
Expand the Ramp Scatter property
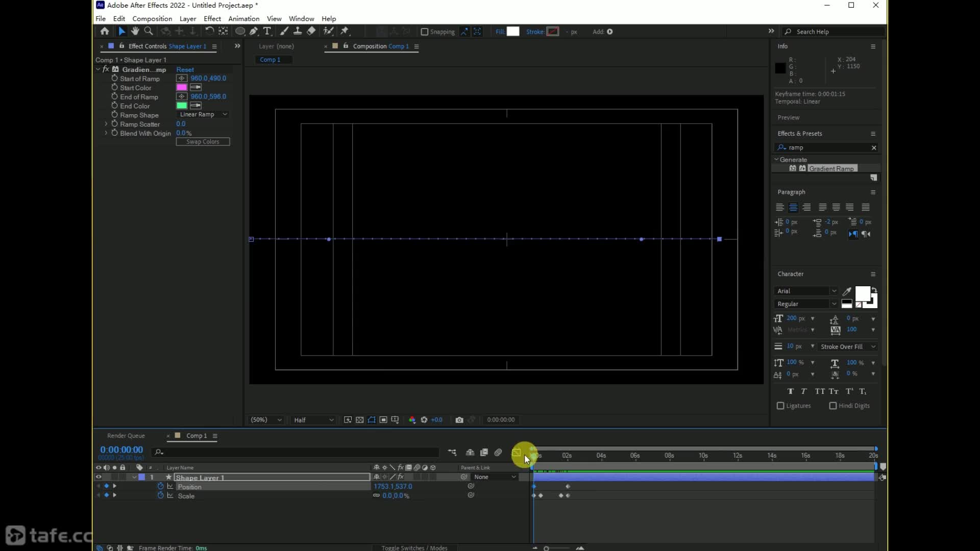point(106,124)
